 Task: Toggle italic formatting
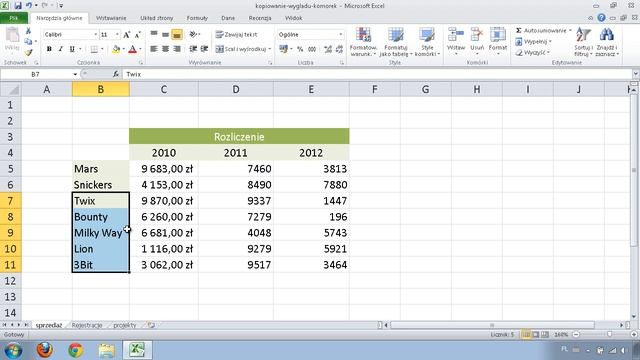[x=60, y=49]
